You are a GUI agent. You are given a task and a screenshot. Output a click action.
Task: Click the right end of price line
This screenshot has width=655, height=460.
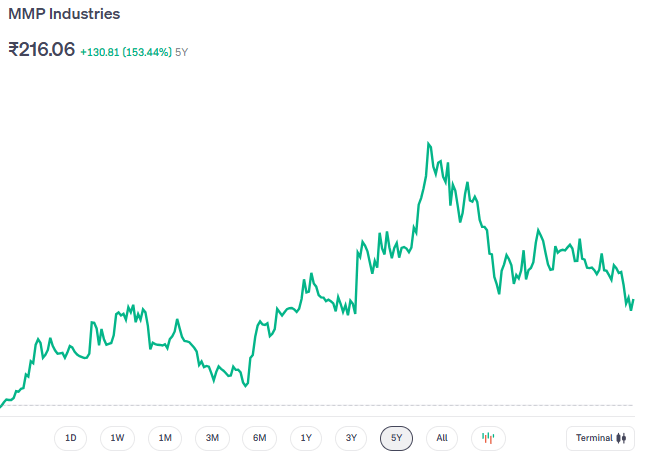tap(633, 299)
